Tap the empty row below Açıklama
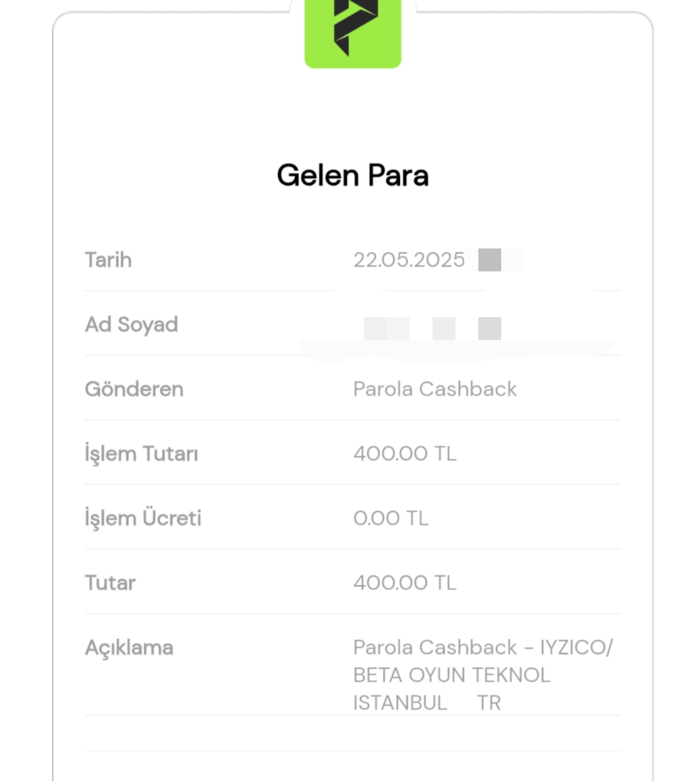 point(353,733)
